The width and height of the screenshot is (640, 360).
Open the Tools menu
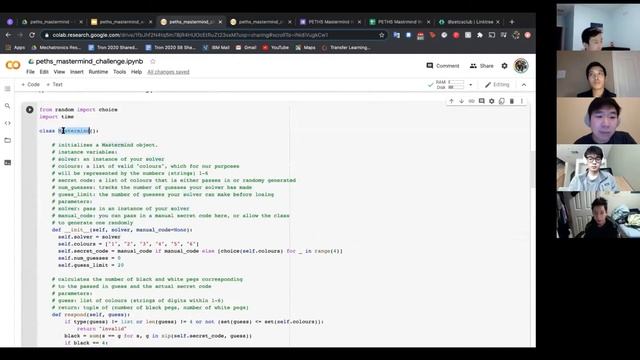(x=119, y=72)
